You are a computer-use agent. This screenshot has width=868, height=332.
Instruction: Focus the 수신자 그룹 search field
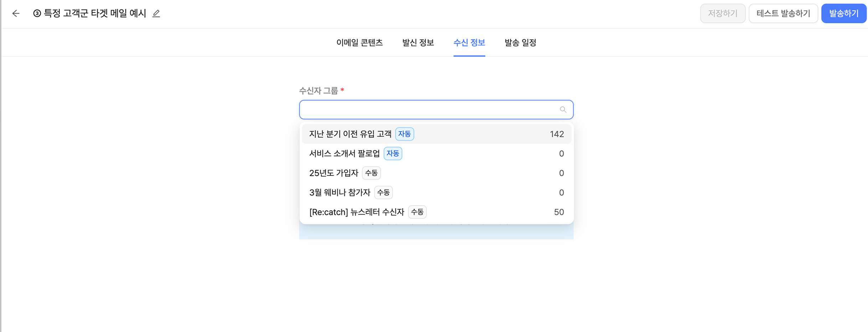[x=428, y=110]
